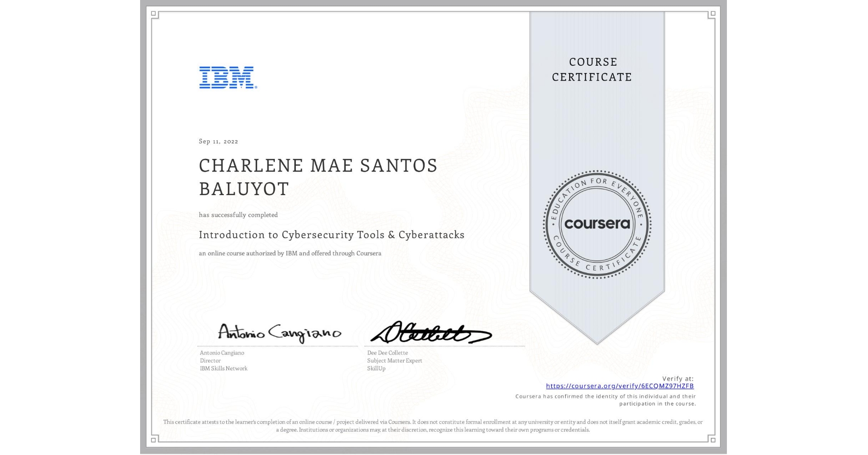Click 'Subject Matter Expert' text
Image resolution: width=868 pixels, height=455 pixels.
[x=395, y=360]
